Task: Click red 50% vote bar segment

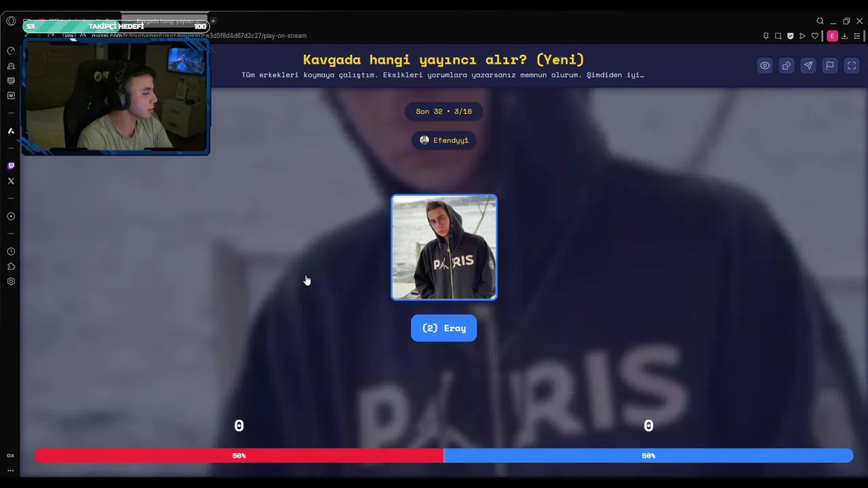Action: tap(239, 455)
